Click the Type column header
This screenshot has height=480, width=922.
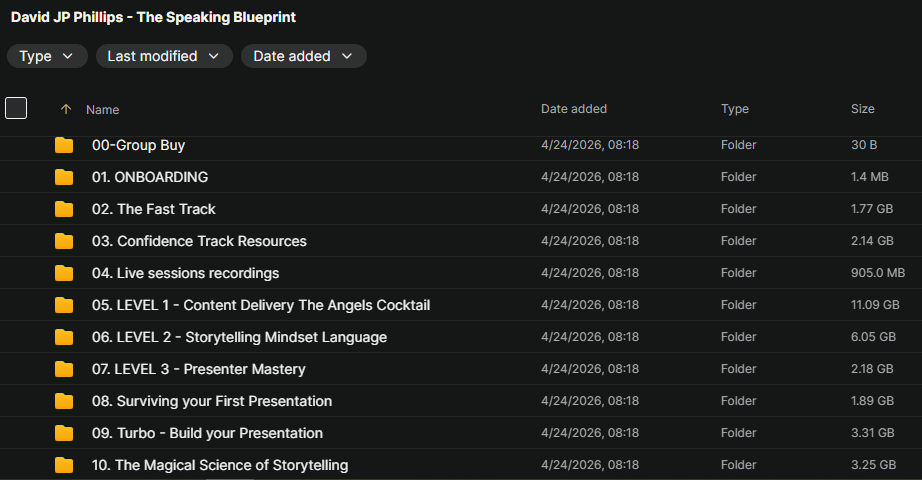(735, 109)
